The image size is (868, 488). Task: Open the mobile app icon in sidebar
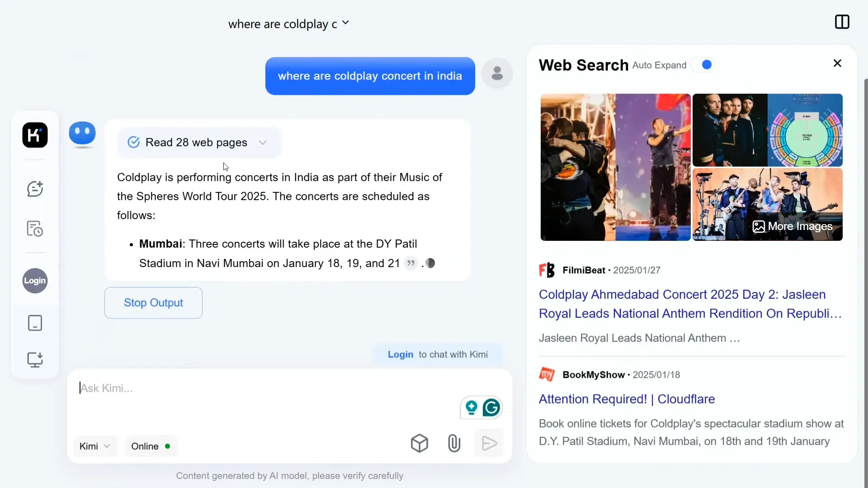pyautogui.click(x=35, y=323)
